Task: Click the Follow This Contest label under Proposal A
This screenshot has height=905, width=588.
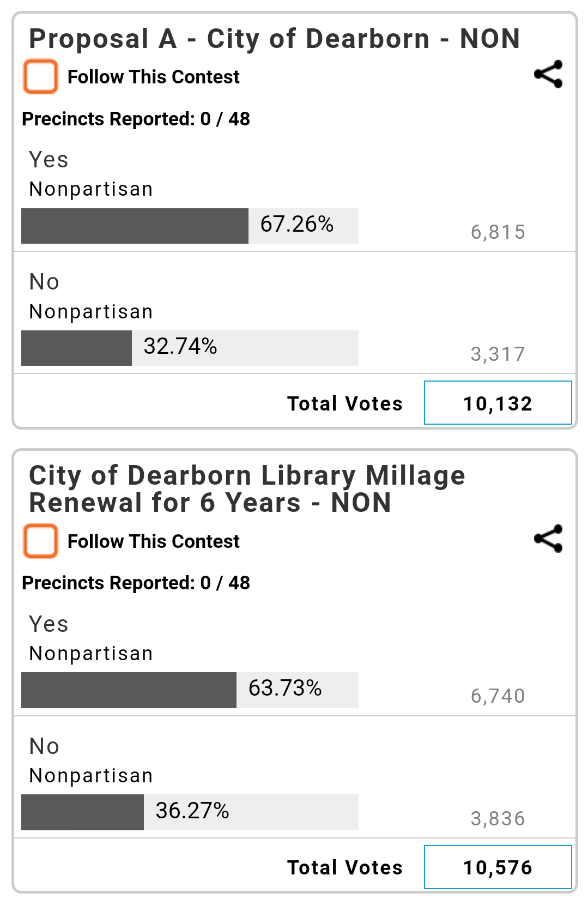Action: 153,77
